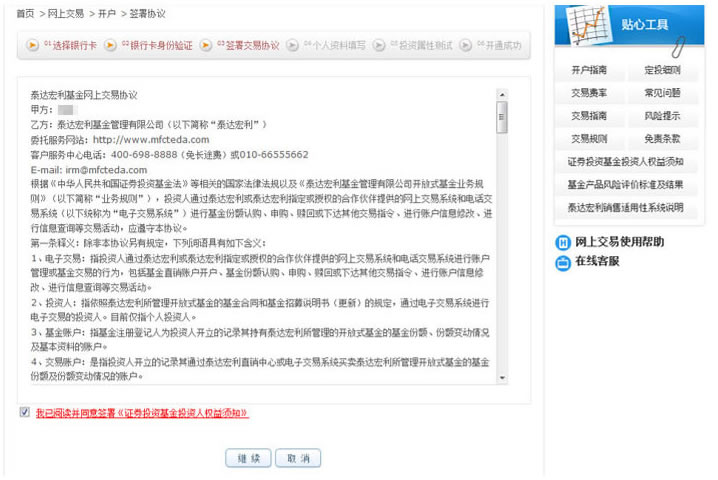Click the phone number 400-698-8888 text
This screenshot has height=480, width=718.
144,155
